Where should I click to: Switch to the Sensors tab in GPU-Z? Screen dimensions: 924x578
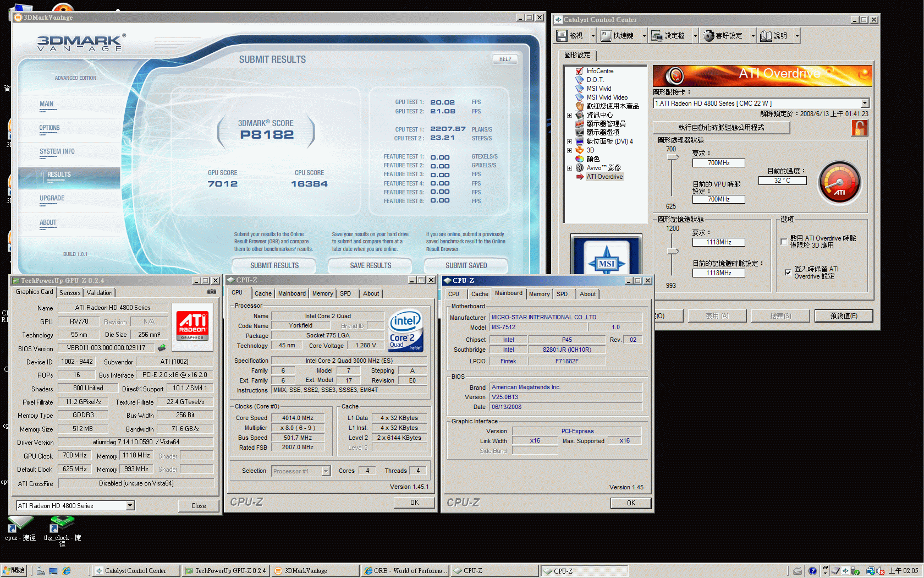(x=70, y=293)
